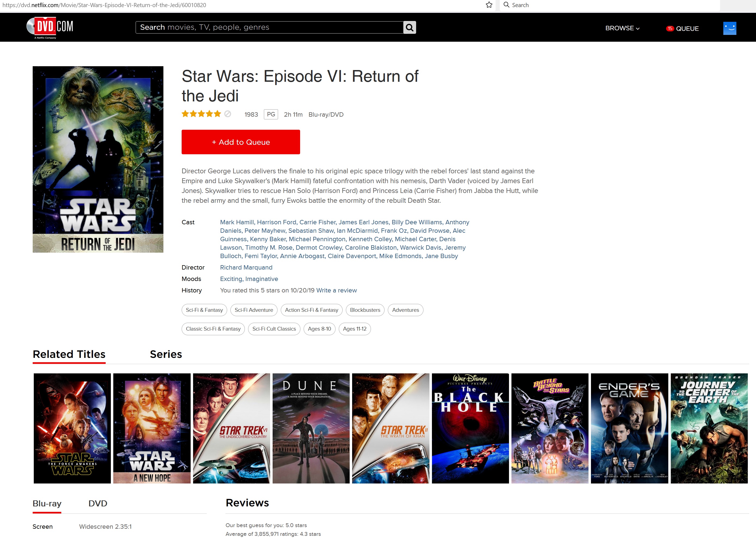
Task: Open Mark Hamill cast link
Action: pos(237,222)
